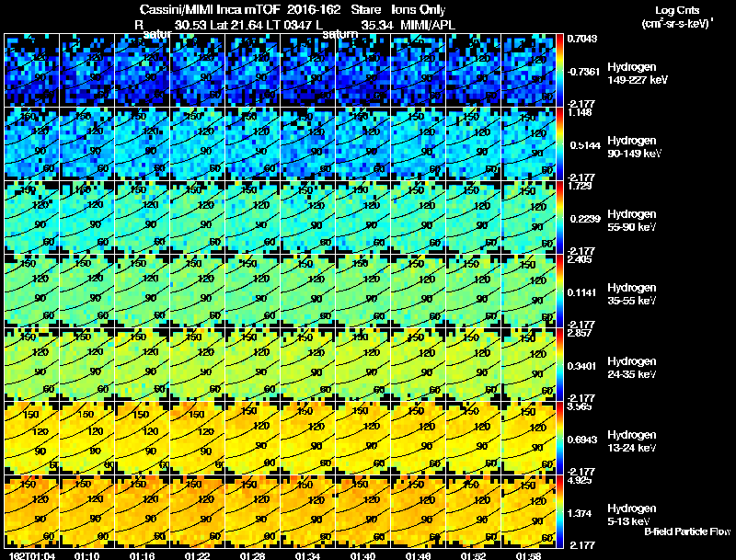Select the first 149-227 keV image panel
This screenshot has height=560, width=736.
point(31,71)
